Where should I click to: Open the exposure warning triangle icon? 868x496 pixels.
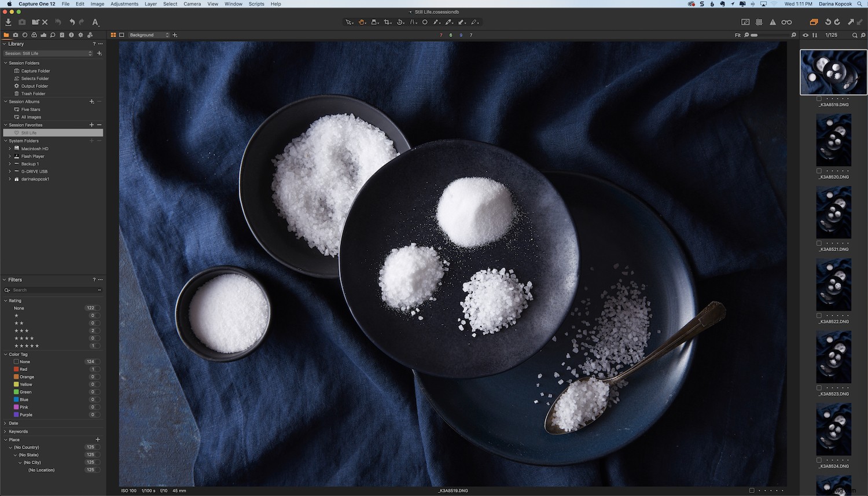(x=774, y=22)
